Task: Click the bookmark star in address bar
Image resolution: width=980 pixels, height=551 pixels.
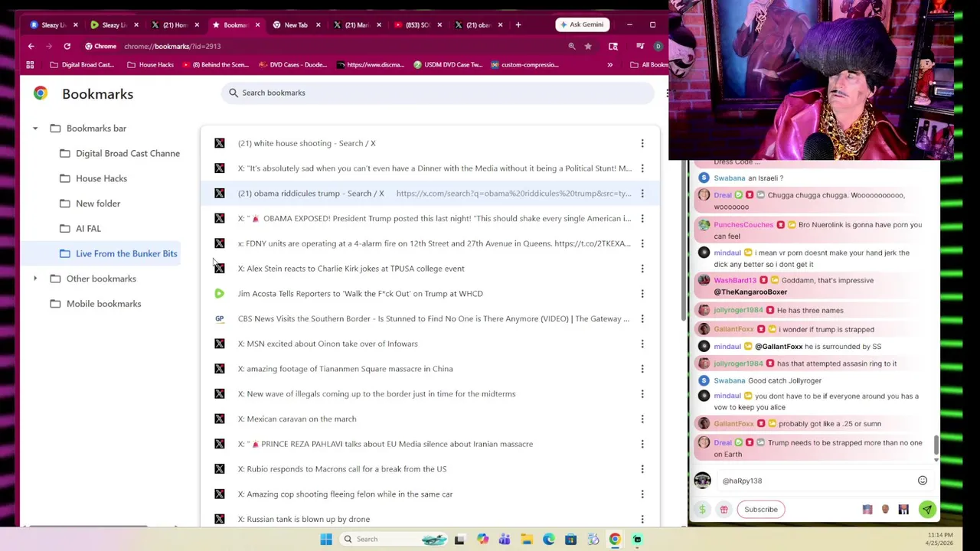Action: pyautogui.click(x=588, y=46)
